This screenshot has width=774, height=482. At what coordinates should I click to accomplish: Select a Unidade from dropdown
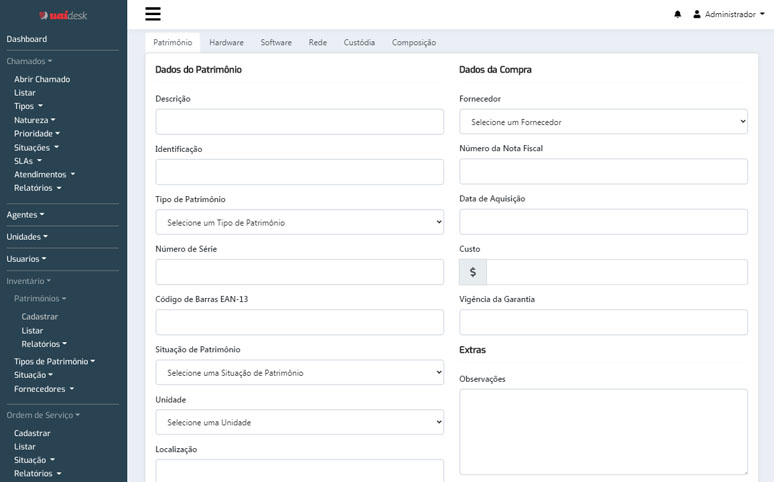pyautogui.click(x=299, y=422)
